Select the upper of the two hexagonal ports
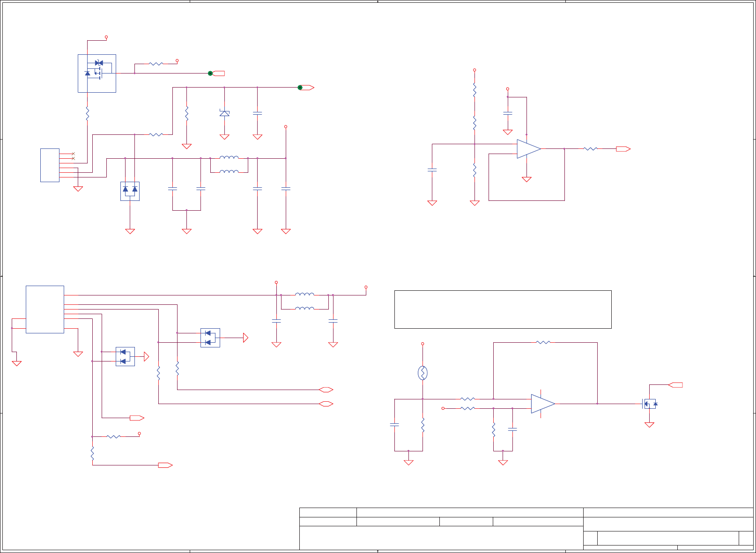The image size is (756, 553). (x=326, y=390)
